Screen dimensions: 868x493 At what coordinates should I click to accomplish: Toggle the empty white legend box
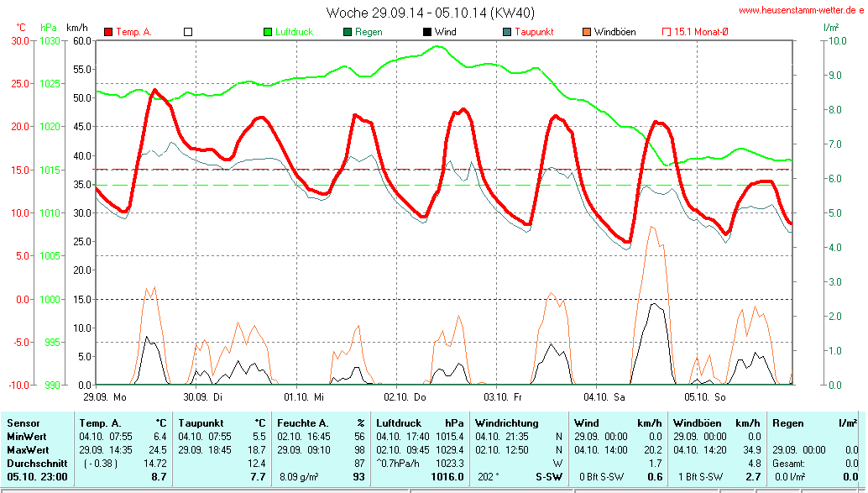pyautogui.click(x=188, y=32)
